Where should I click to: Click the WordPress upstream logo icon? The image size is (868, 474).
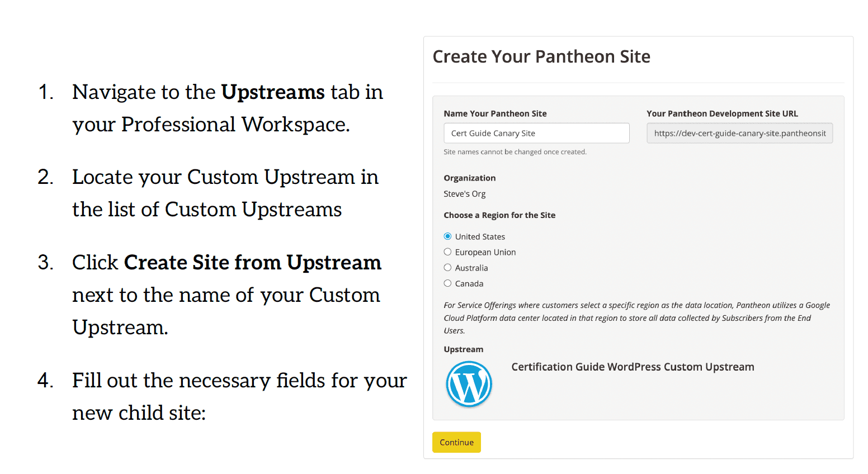(x=469, y=384)
